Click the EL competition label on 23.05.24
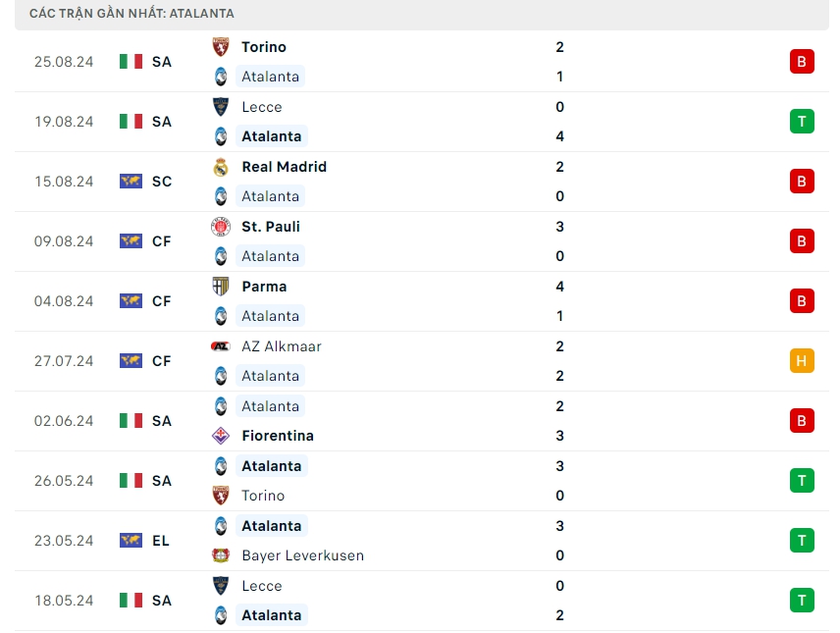This screenshot has width=840, height=633. pyautogui.click(x=161, y=541)
